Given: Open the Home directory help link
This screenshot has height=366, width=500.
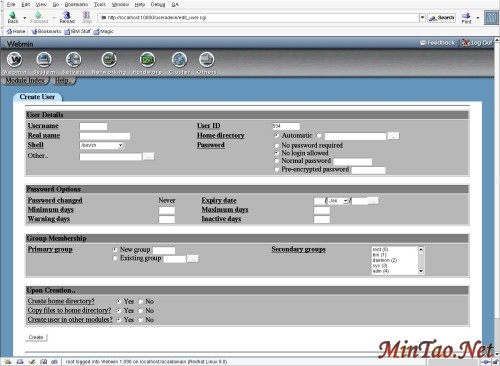Looking at the screenshot, I should pos(221,135).
